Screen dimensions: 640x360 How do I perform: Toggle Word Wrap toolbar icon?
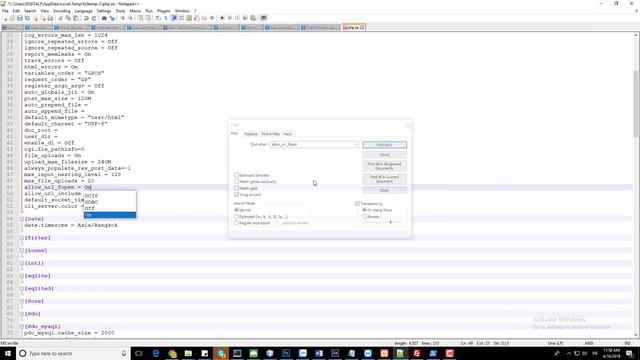click(158, 18)
